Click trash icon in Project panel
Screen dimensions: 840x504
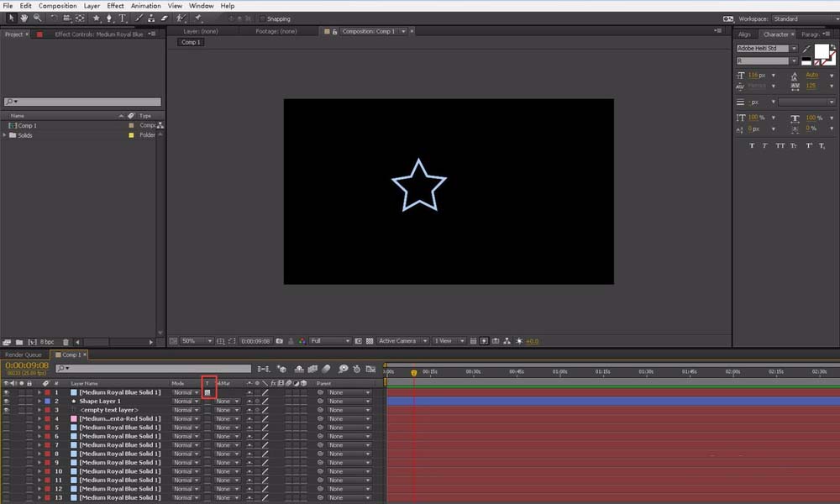click(x=66, y=342)
